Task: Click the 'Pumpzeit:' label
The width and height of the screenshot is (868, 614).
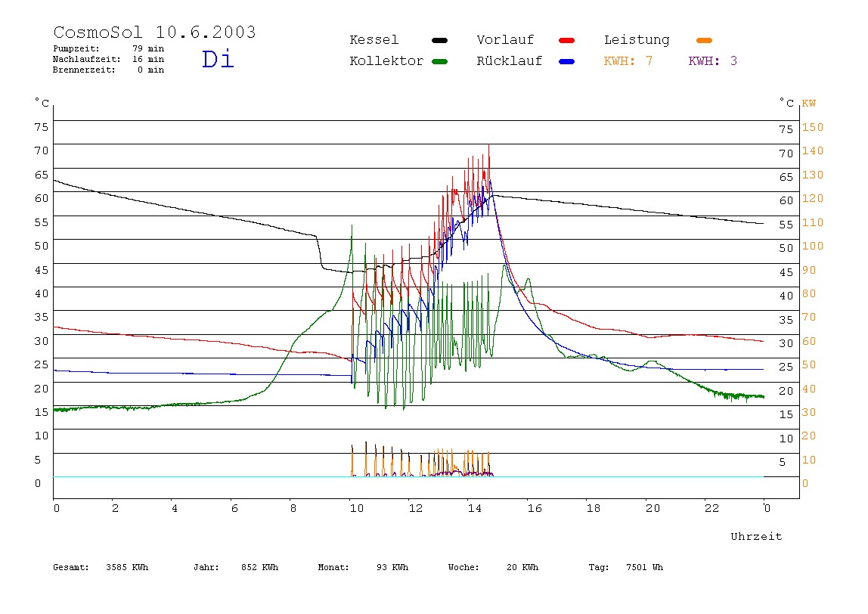Action: tap(76, 48)
